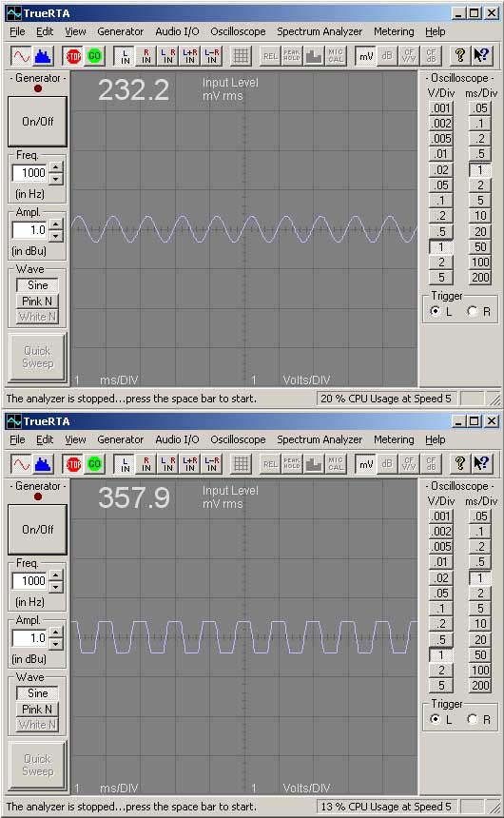The height and width of the screenshot is (818, 504).
Task: Select the oscilloscope sine icon in bottom window
Action: point(21,464)
